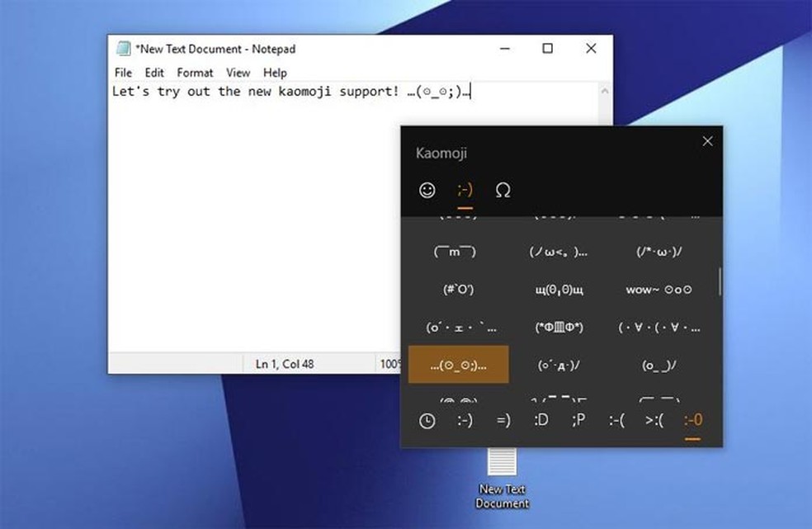Open the View menu in Notepad
Image resolution: width=812 pixels, height=529 pixels.
238,73
